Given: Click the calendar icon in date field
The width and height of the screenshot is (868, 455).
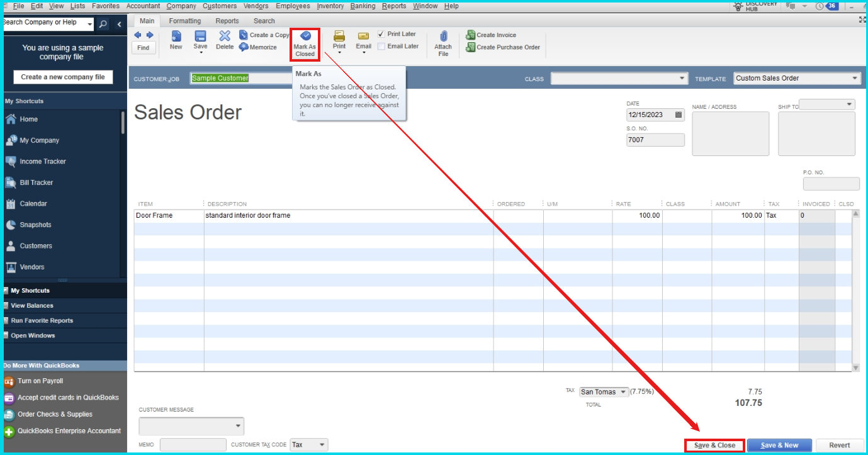Looking at the screenshot, I should point(679,115).
